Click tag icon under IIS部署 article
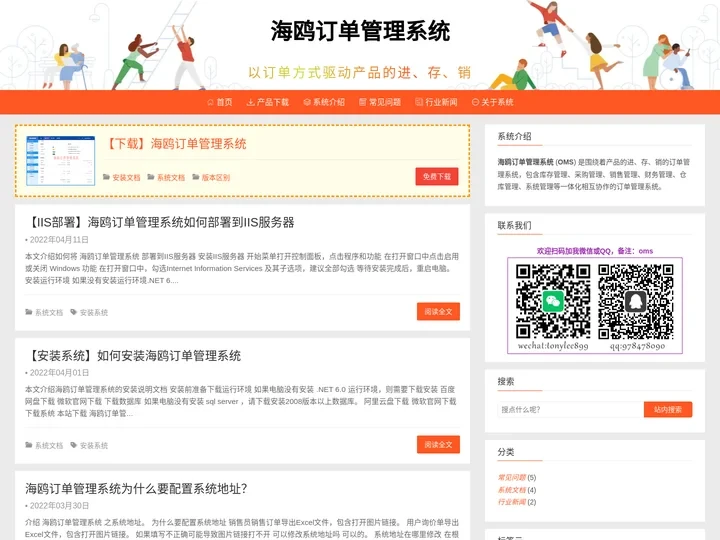 pyautogui.click(x=73, y=312)
